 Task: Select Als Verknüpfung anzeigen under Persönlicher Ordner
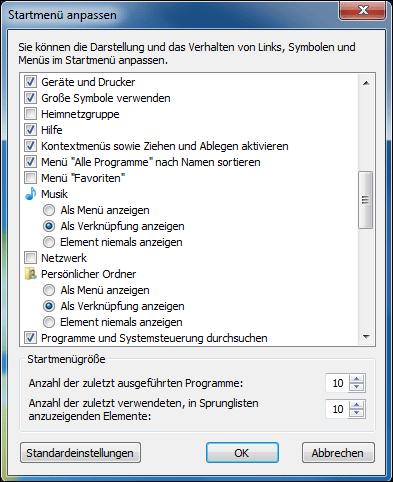[49, 306]
